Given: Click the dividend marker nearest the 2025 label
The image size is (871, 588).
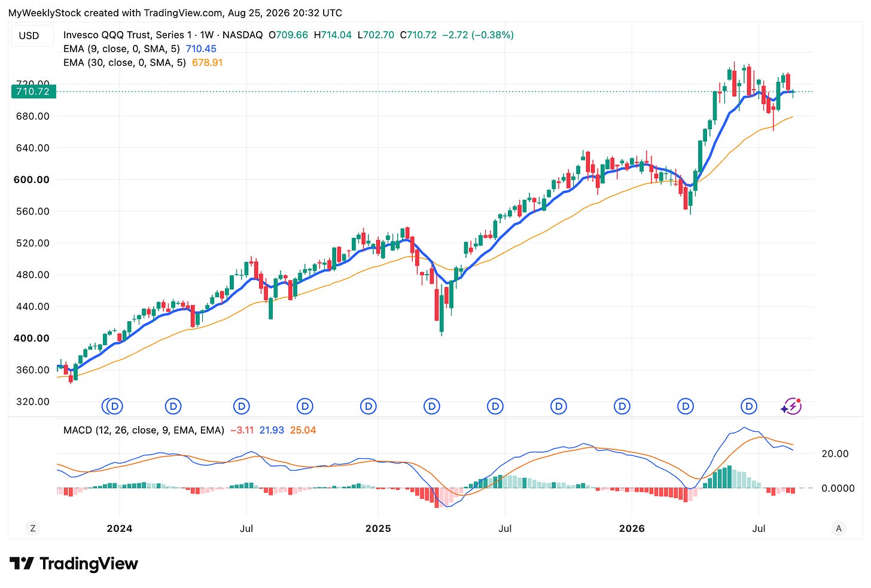Looking at the screenshot, I should tap(368, 407).
